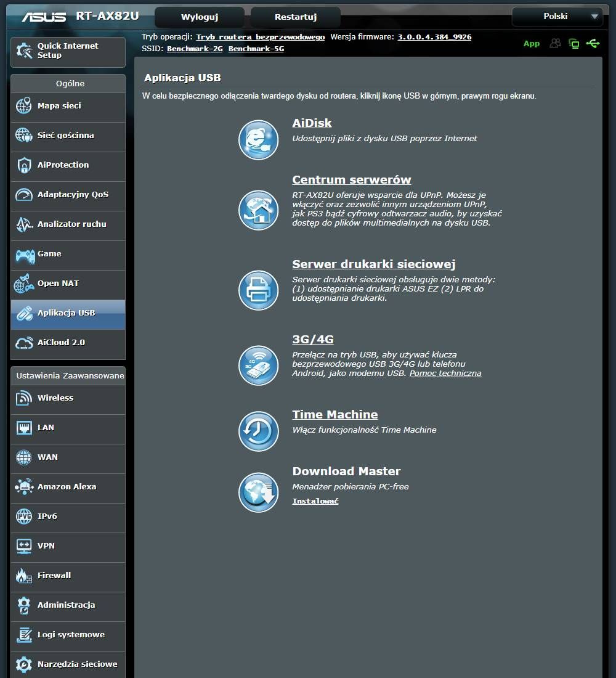Select Analizator ruchu in sidebar

pos(68,226)
